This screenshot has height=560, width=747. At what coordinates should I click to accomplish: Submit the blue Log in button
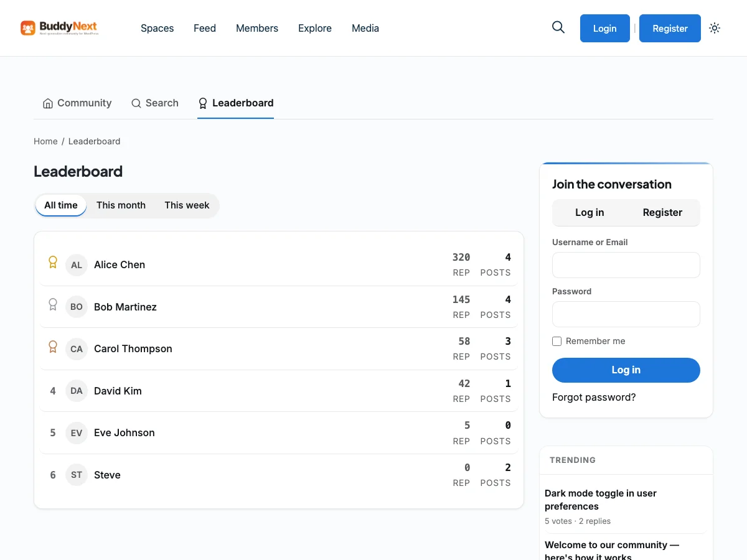[626, 370]
